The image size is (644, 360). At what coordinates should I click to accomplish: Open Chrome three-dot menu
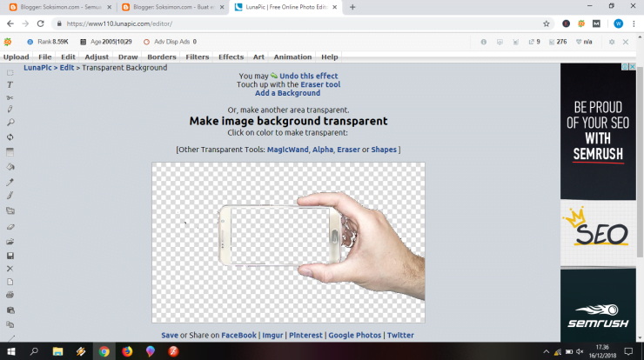634,23
